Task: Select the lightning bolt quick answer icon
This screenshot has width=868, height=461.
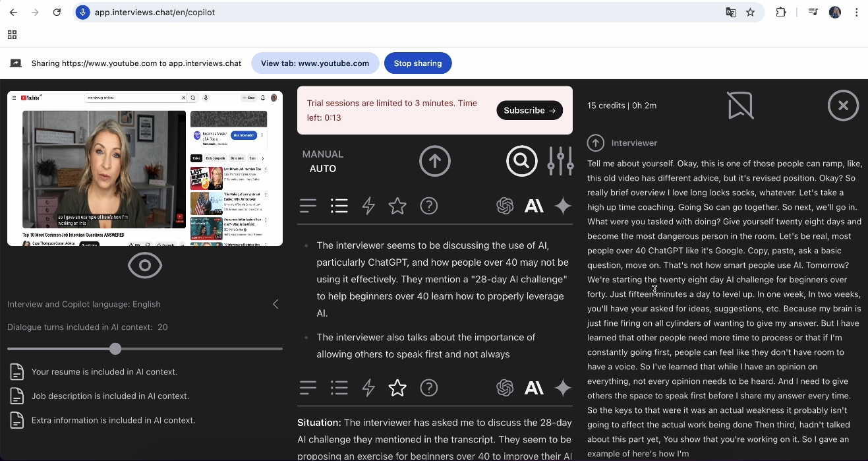Action: (x=368, y=206)
